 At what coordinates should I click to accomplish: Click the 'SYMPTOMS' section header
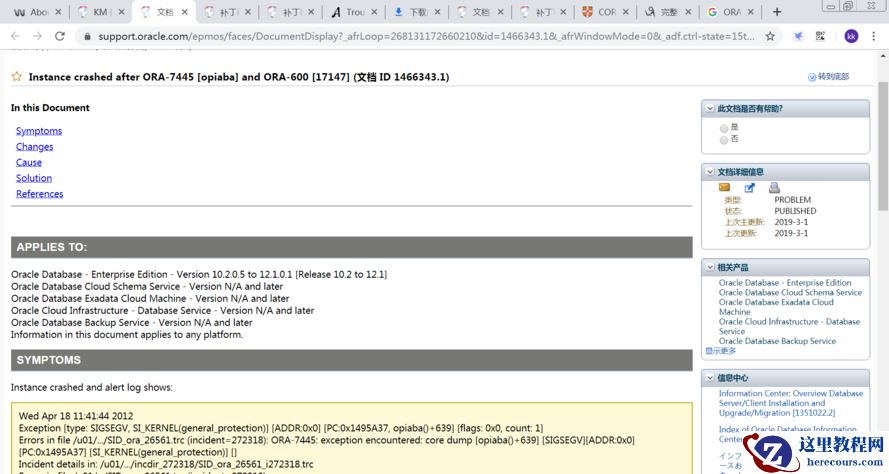[x=352, y=360]
